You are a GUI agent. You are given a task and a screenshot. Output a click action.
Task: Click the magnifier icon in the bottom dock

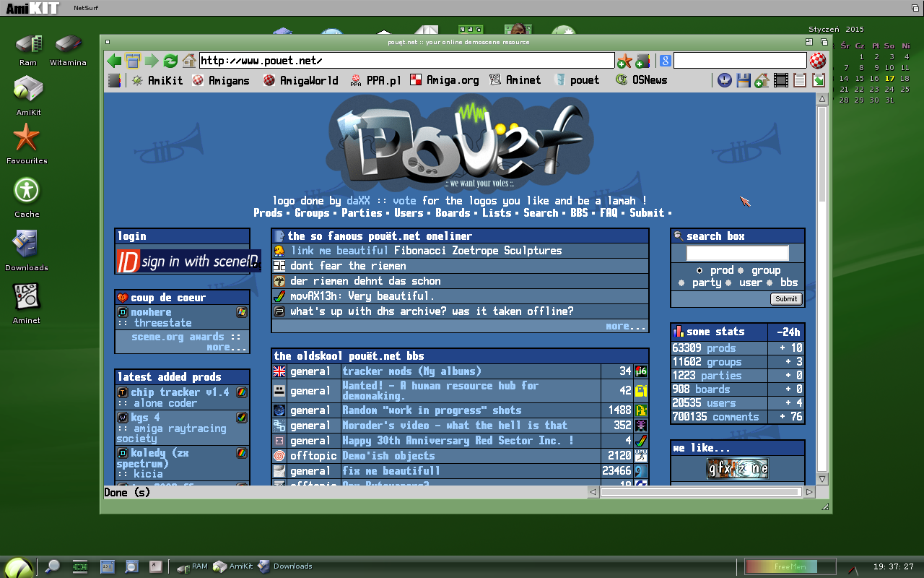pos(53,566)
